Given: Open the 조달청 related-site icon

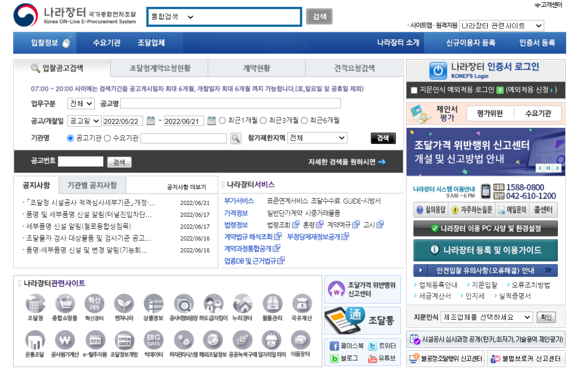Looking at the screenshot, I should pyautogui.click(x=36, y=303).
